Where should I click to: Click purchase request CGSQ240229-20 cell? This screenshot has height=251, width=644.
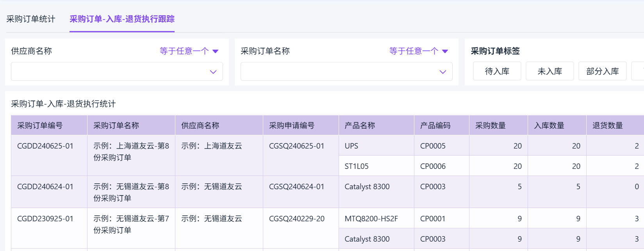pyautogui.click(x=297, y=219)
